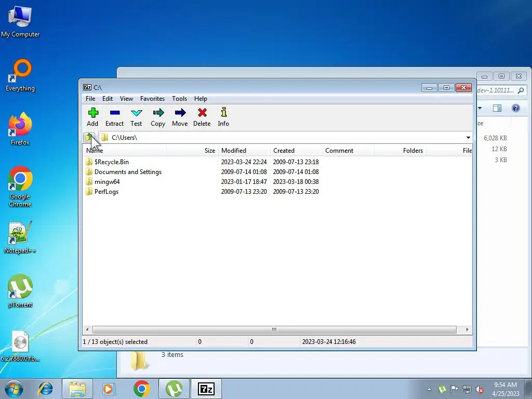Toggle preview pane in Explorer window
The image size is (532, 399).
tap(497, 108)
